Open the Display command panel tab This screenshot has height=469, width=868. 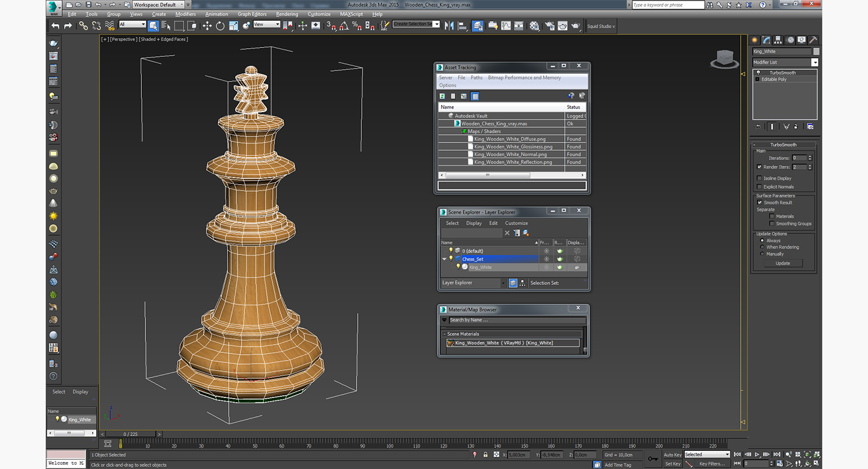coord(802,40)
